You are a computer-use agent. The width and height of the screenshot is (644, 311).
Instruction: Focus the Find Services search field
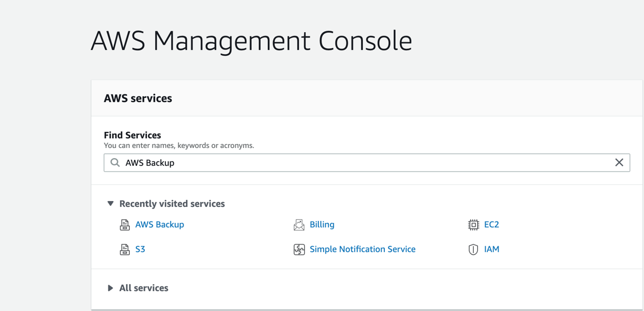click(x=365, y=162)
